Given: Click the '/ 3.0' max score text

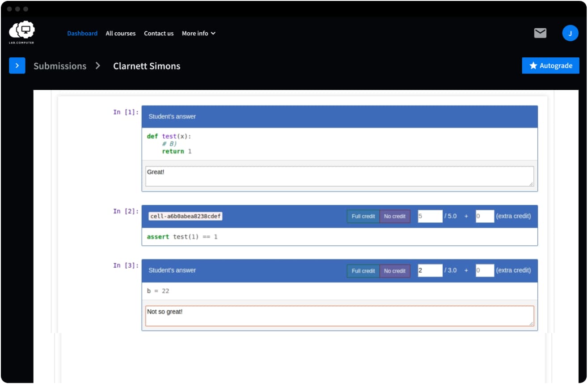Looking at the screenshot, I should [x=451, y=270].
